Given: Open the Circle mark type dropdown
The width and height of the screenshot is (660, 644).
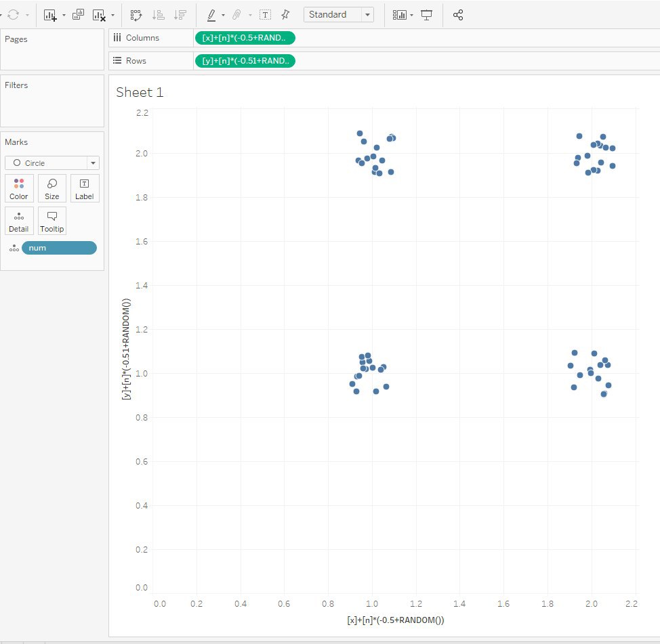Looking at the screenshot, I should tap(52, 163).
